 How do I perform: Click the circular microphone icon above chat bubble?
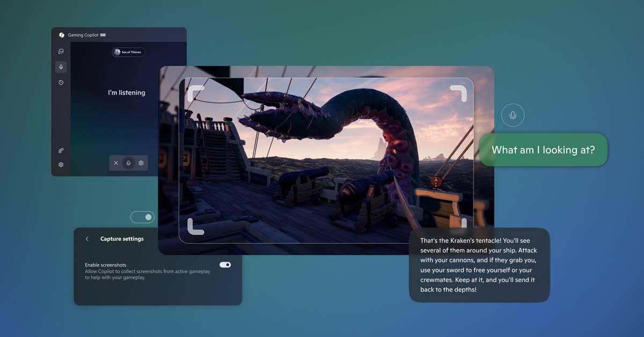pos(513,115)
